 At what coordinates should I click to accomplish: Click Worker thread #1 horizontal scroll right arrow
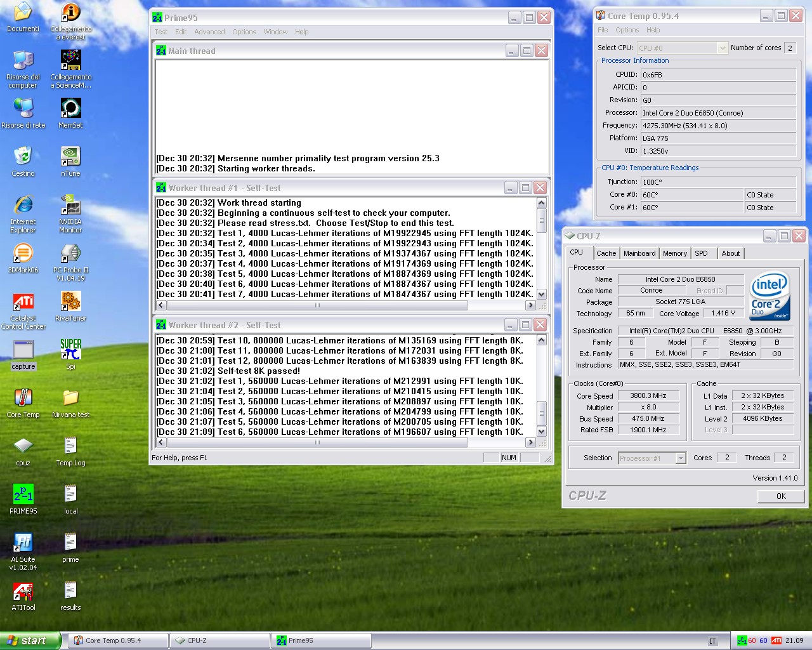(x=531, y=305)
